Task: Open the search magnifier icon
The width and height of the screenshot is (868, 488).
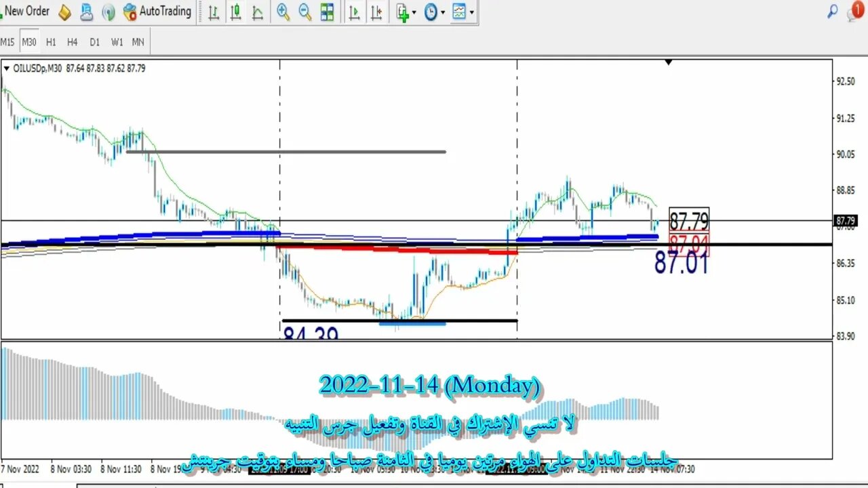Action: [832, 12]
